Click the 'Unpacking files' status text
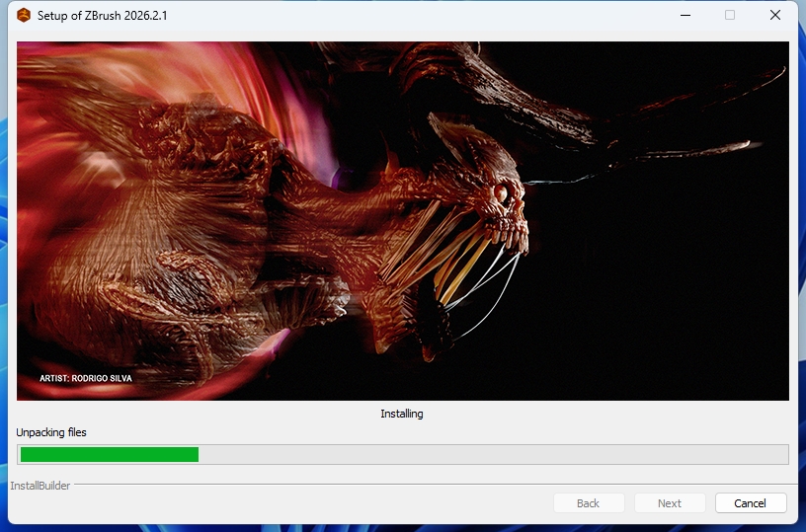The width and height of the screenshot is (806, 532). pos(51,432)
